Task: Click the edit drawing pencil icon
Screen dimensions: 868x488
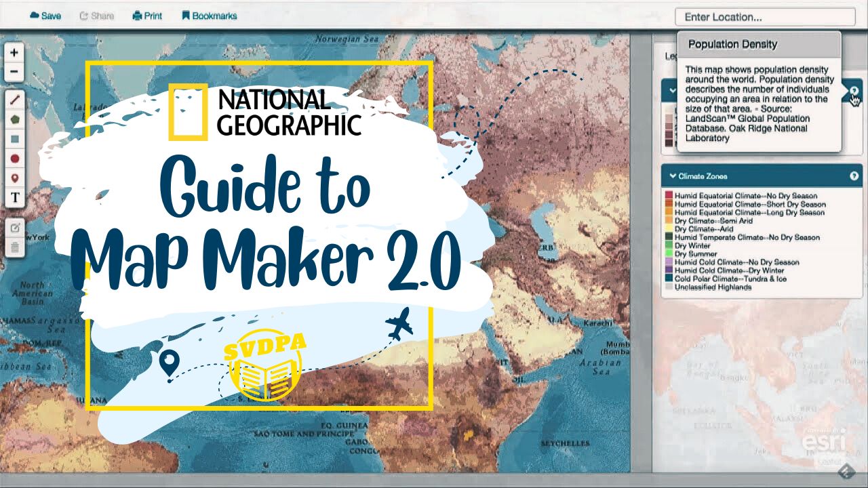Action: (15, 228)
